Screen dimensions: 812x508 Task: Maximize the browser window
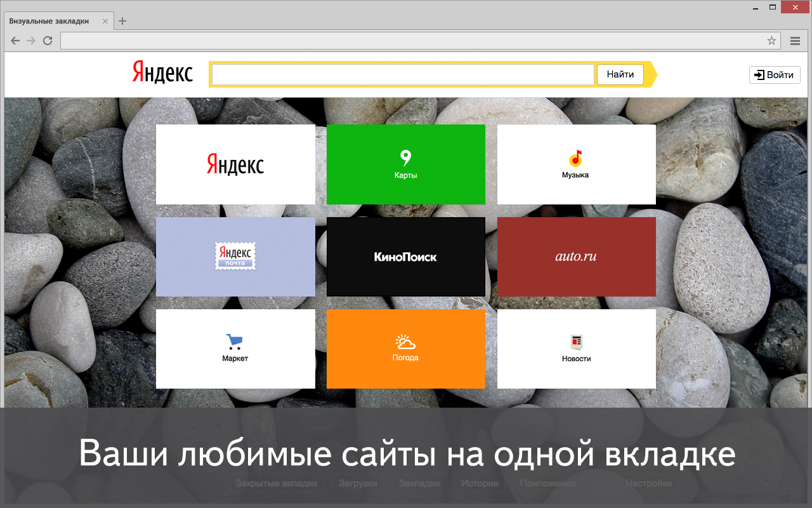tap(773, 6)
